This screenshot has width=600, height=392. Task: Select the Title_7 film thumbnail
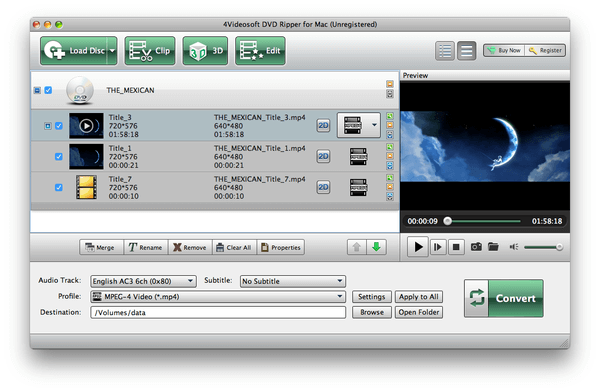click(x=86, y=187)
